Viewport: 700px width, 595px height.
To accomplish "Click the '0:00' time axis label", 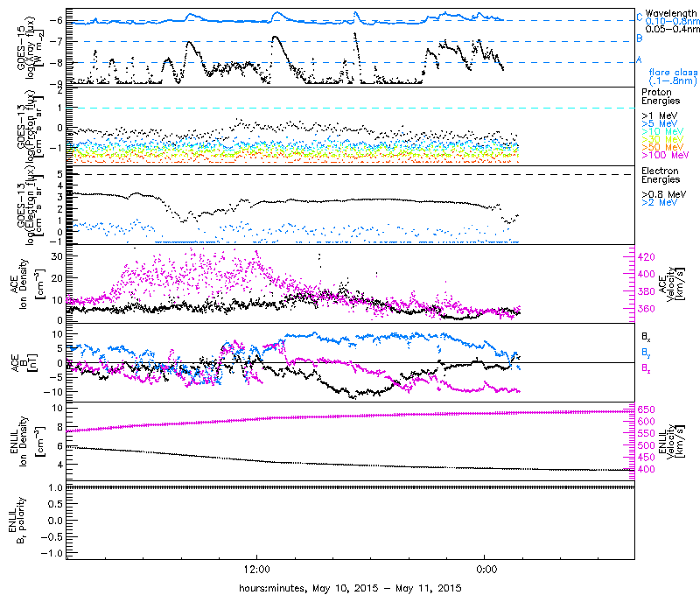I will coord(486,570).
